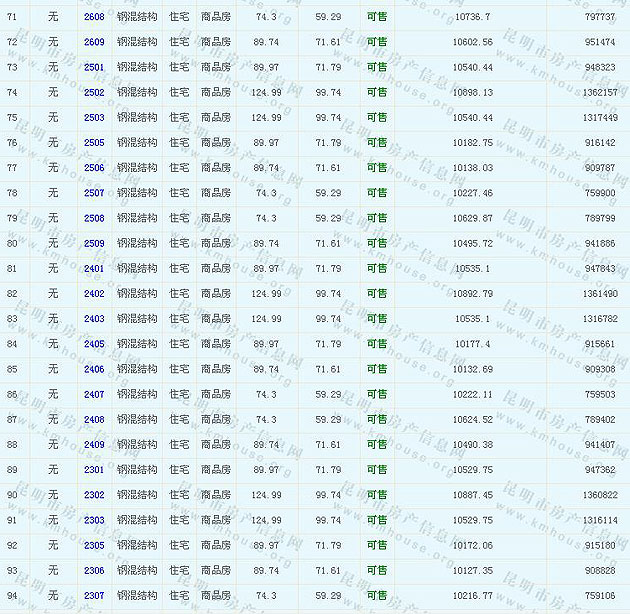Screen dimensions: 630x614
Task: Open the 2503 room link
Action: [x=94, y=117]
